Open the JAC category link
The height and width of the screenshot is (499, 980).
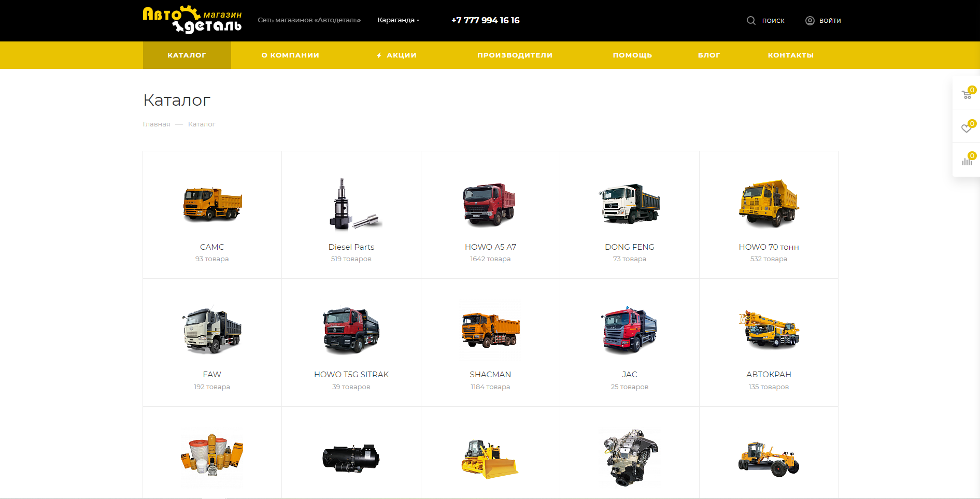[630, 375]
